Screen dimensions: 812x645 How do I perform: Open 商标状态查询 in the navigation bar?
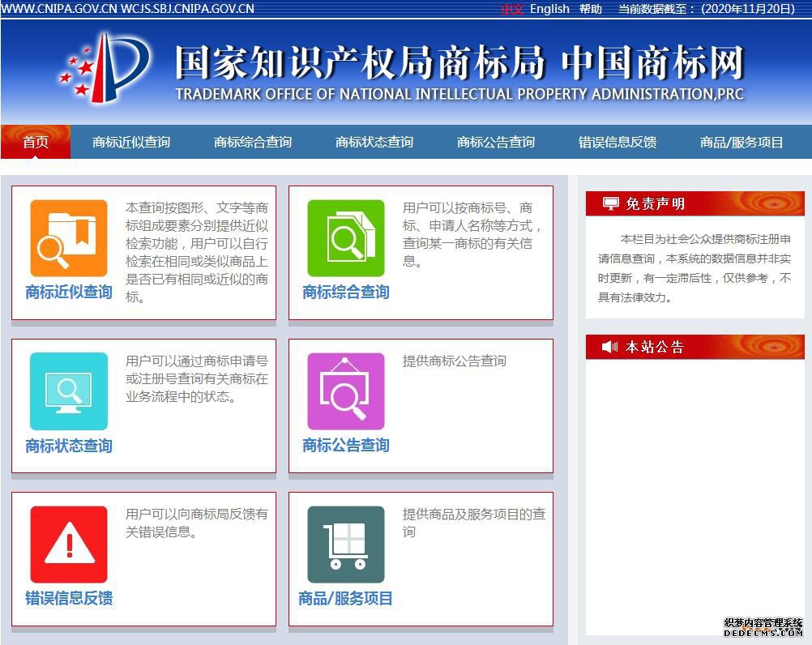click(374, 142)
